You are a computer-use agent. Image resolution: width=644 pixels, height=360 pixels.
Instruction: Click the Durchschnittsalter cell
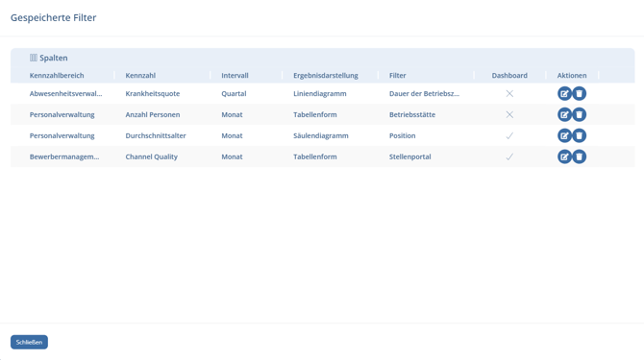click(156, 135)
